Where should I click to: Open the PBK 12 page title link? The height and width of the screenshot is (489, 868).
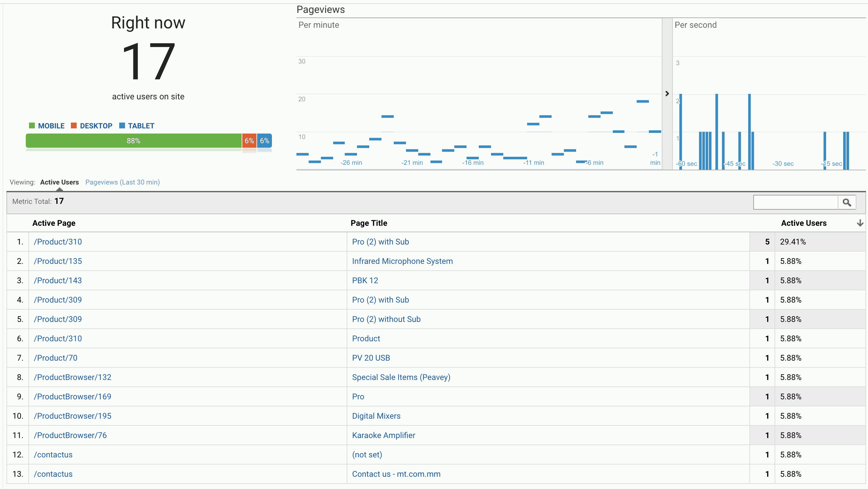365,280
